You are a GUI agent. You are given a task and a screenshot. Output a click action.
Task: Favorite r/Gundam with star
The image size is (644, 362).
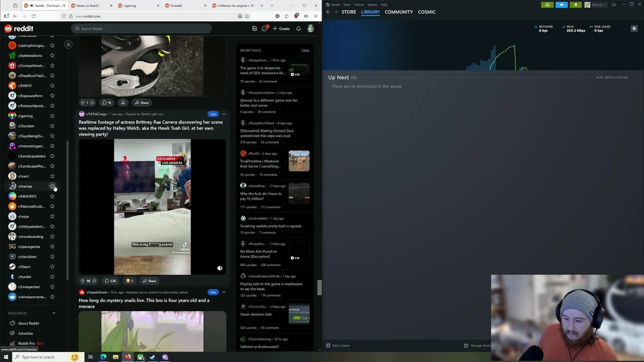pos(52,126)
